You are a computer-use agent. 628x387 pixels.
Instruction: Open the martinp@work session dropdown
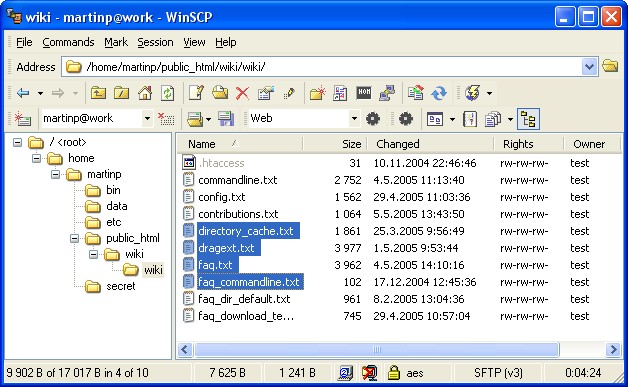[147, 119]
